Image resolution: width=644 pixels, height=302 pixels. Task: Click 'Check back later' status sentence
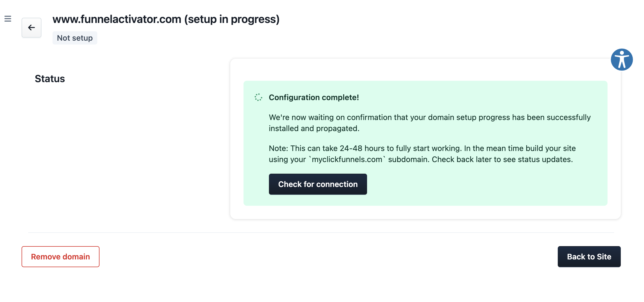pos(502,159)
